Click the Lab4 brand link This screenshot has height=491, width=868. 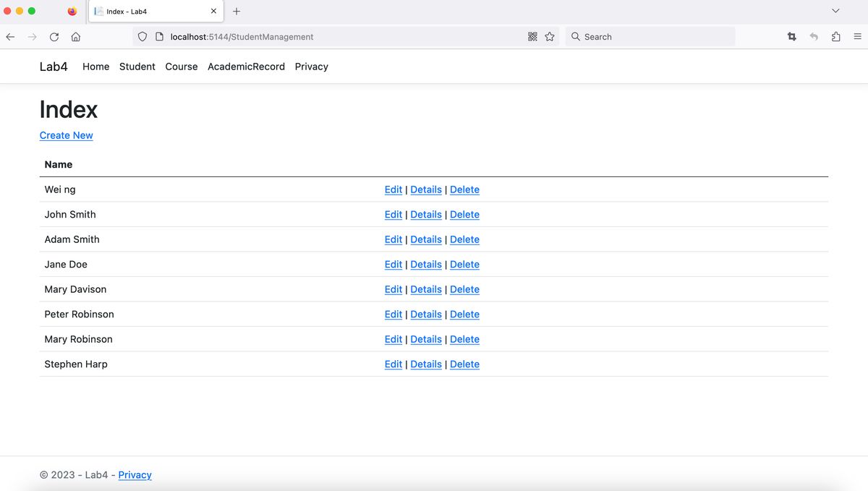pos(54,67)
